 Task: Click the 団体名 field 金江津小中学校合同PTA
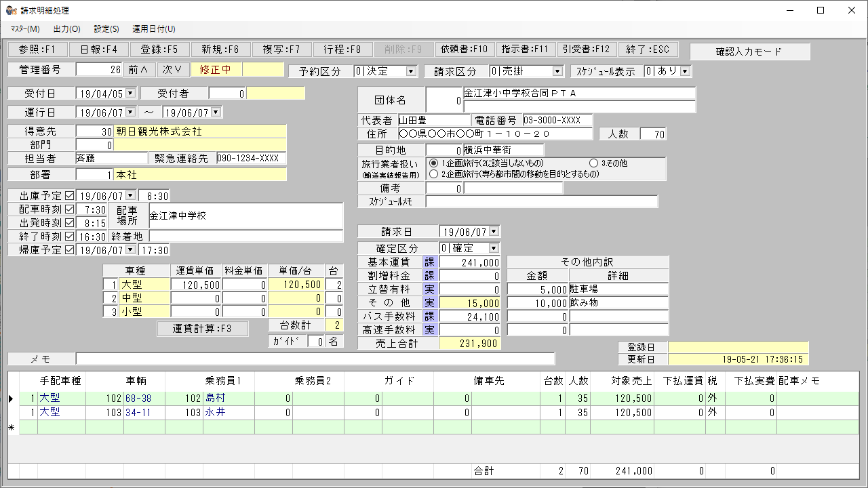click(x=580, y=94)
